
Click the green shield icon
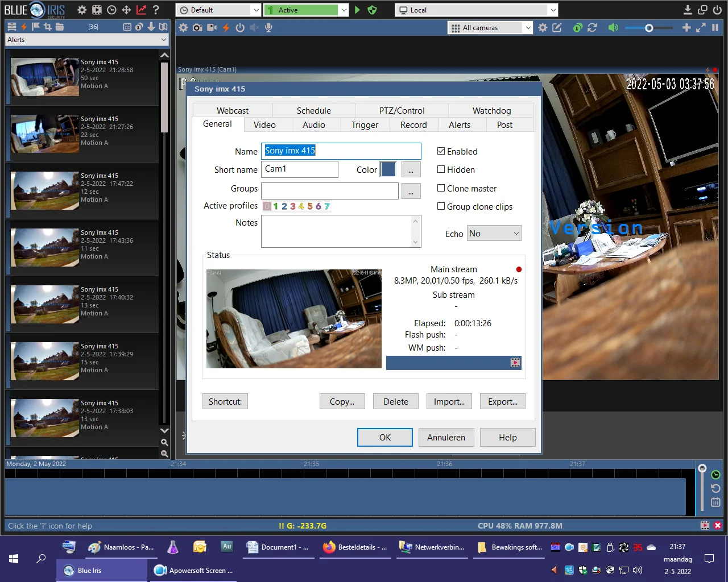click(x=372, y=10)
